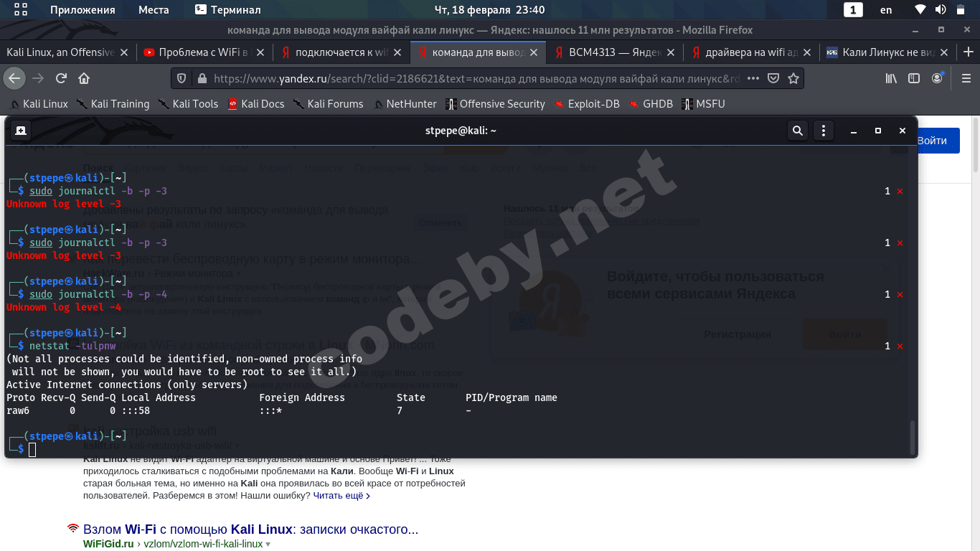Open the dropdown arrow after vzlom-wi-fi-kali-linux
The image size is (980, 551).
(x=268, y=545)
